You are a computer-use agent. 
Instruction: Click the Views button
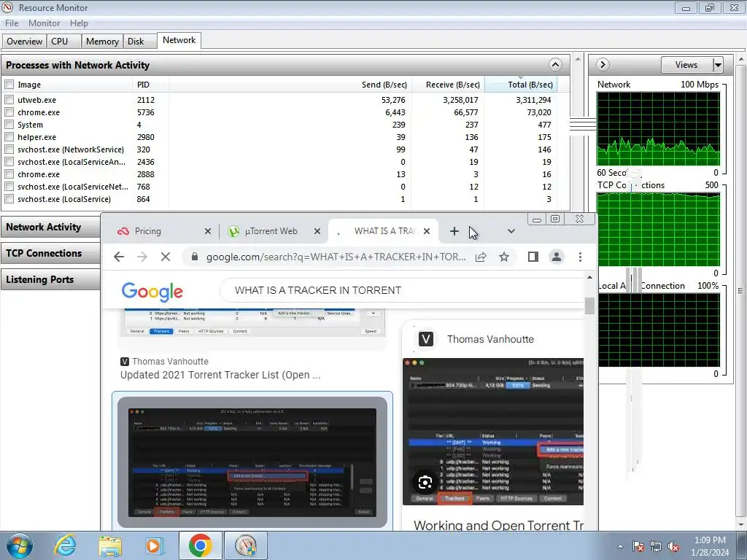click(686, 65)
